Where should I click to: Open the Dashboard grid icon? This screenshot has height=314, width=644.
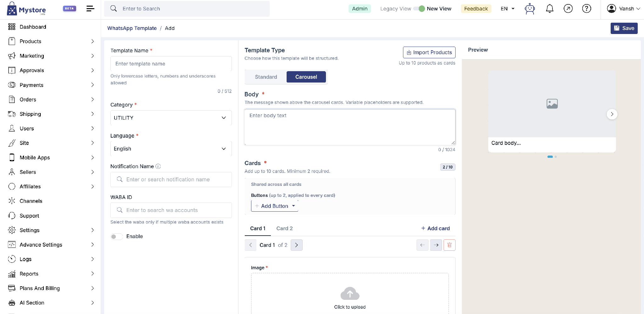pyautogui.click(x=12, y=27)
